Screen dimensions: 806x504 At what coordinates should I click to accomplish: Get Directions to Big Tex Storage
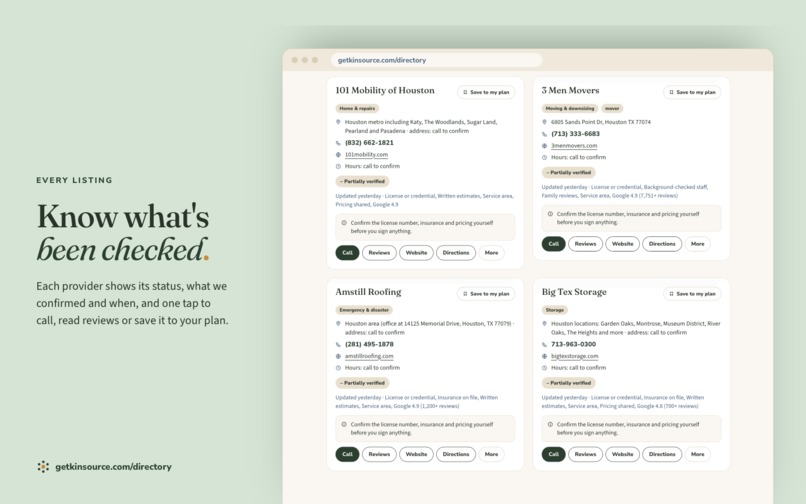pyautogui.click(x=662, y=454)
